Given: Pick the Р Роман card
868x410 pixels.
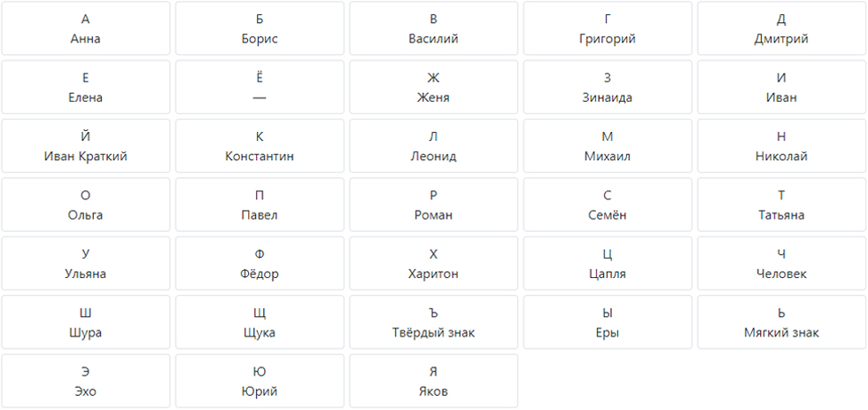Looking at the screenshot, I should (x=433, y=205).
